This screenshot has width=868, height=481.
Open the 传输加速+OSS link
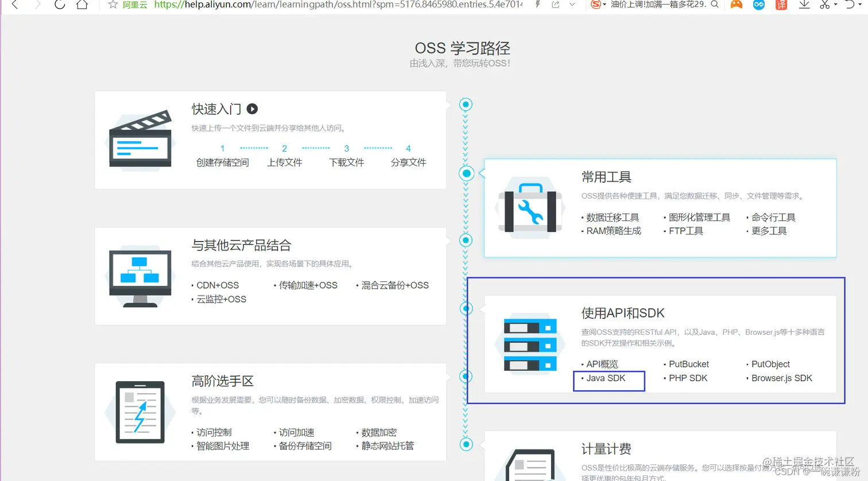pos(308,285)
